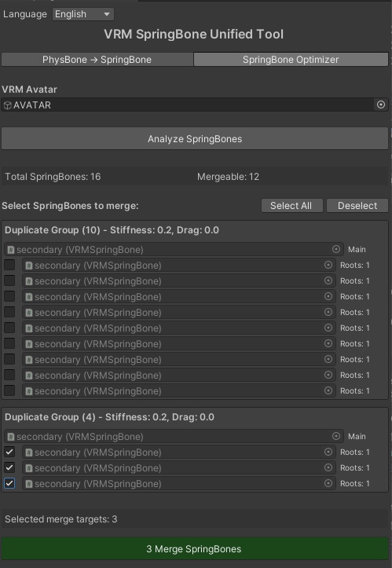This screenshot has height=568, width=392.
Task: Click the 'VRM SpringBone Unified Tool' title
Action: pyautogui.click(x=194, y=34)
